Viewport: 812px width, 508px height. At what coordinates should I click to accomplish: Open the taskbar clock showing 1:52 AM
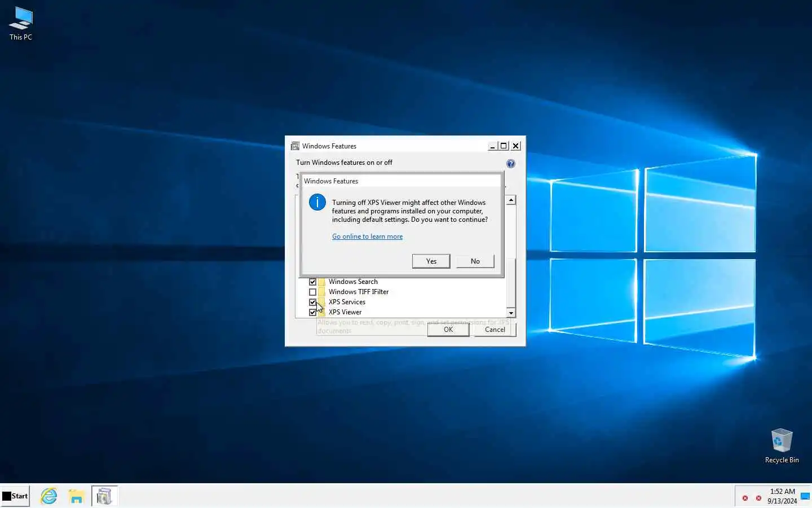click(782, 496)
